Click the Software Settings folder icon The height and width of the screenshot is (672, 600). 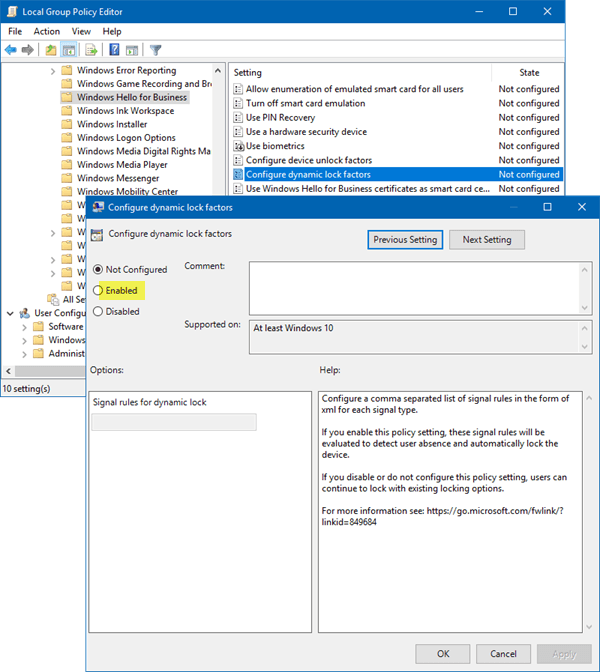[x=39, y=327]
